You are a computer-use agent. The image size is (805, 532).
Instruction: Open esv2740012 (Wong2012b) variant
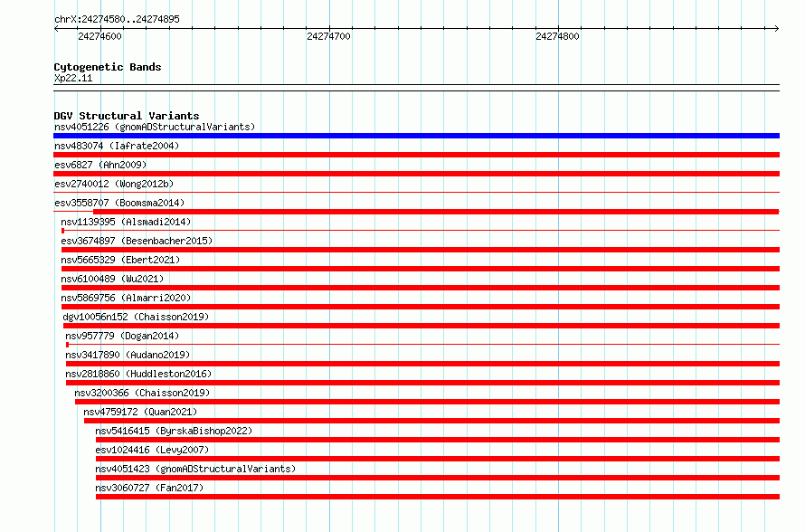tap(114, 184)
